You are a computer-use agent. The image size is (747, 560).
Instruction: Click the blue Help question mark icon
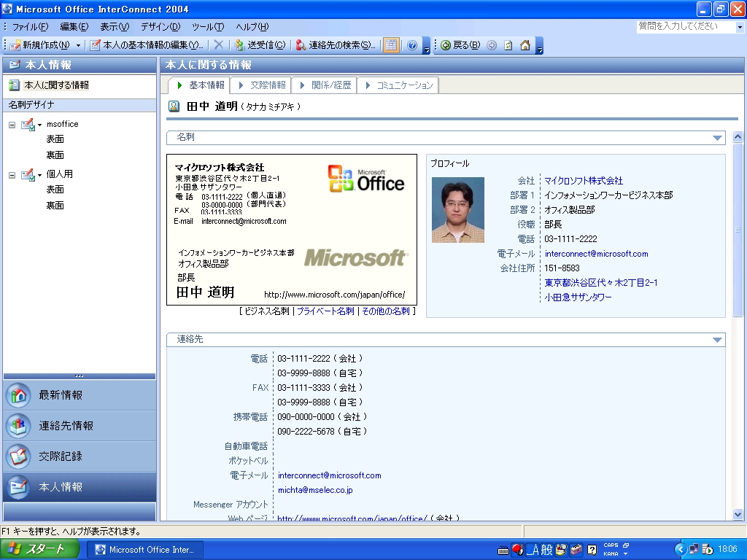(x=413, y=45)
